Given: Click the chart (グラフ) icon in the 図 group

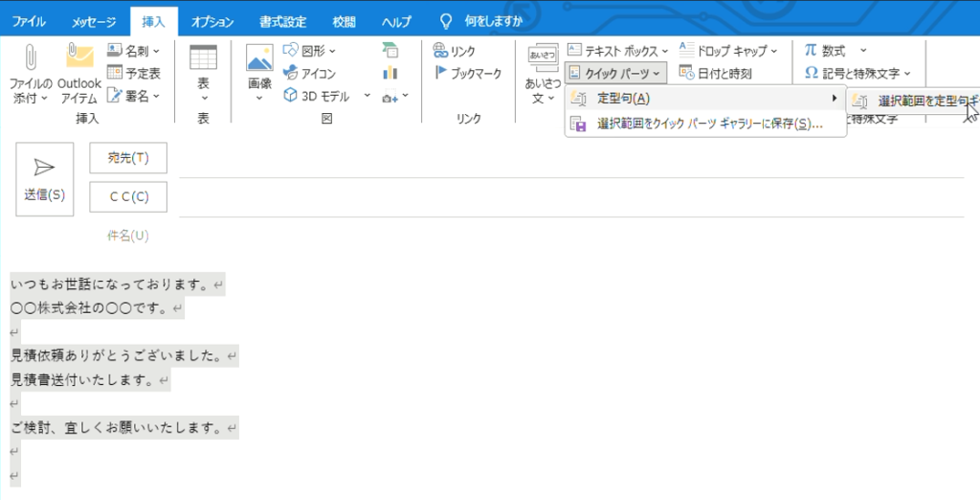Looking at the screenshot, I should click(390, 73).
